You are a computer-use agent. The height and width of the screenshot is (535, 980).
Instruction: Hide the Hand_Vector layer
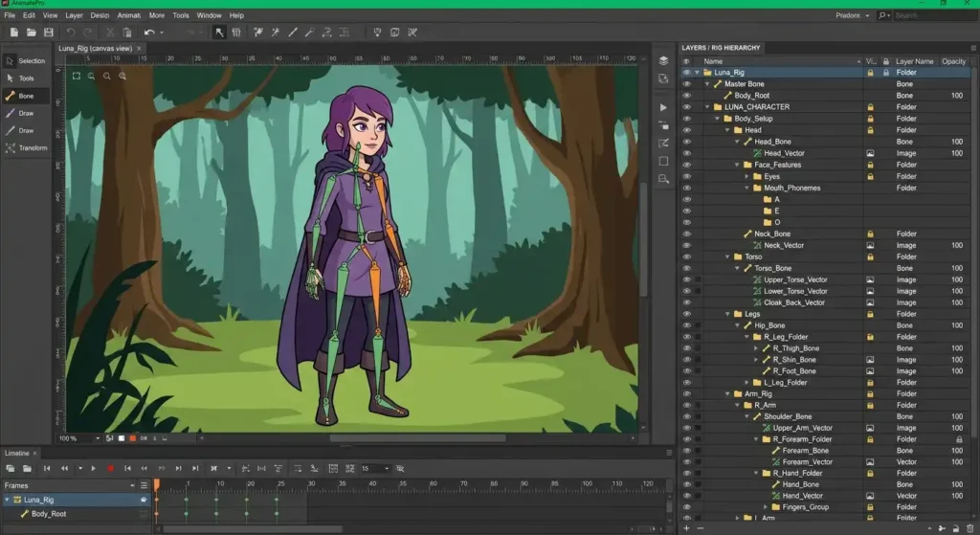(686, 497)
